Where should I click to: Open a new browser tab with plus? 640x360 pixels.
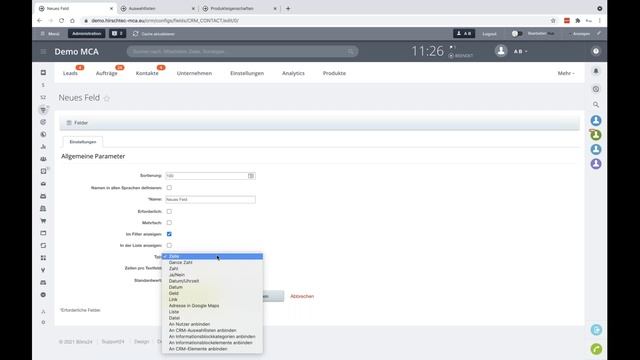click(288, 8)
